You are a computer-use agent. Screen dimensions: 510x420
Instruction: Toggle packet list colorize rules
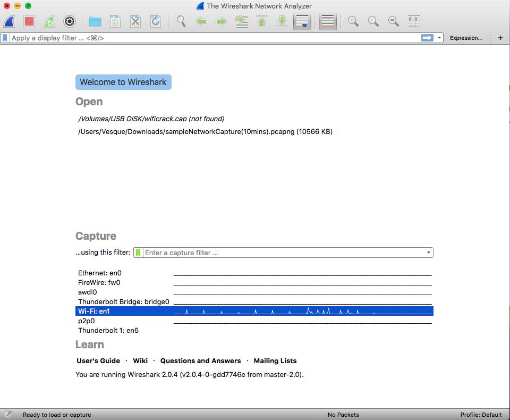pos(328,21)
